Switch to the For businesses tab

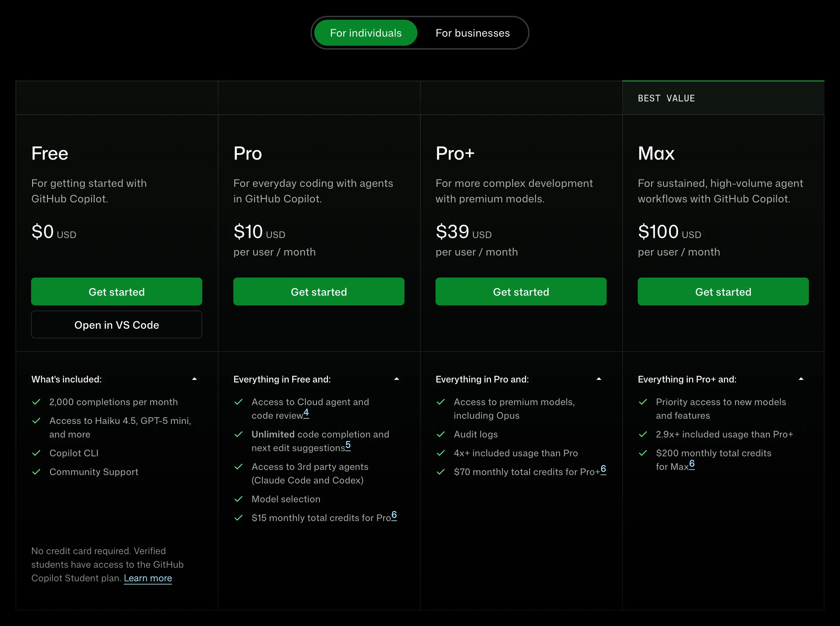(472, 33)
